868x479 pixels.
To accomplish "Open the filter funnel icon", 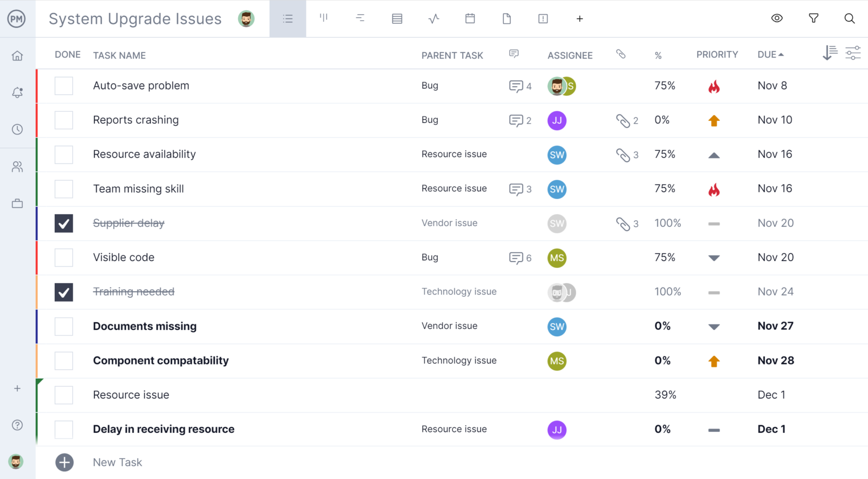I will click(x=813, y=18).
